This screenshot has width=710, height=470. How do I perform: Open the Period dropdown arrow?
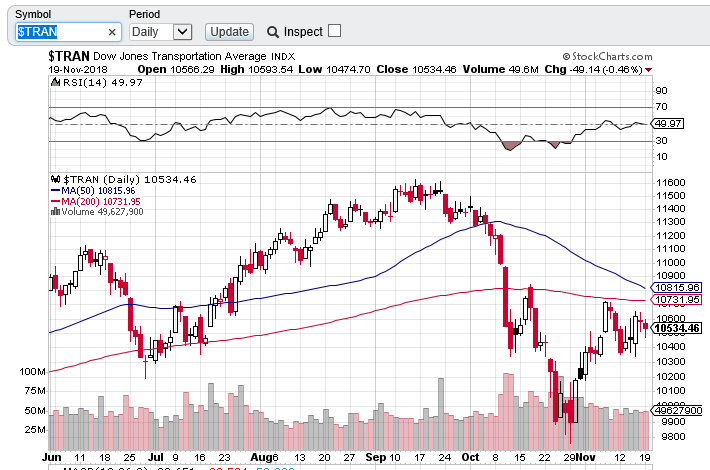click(x=182, y=32)
